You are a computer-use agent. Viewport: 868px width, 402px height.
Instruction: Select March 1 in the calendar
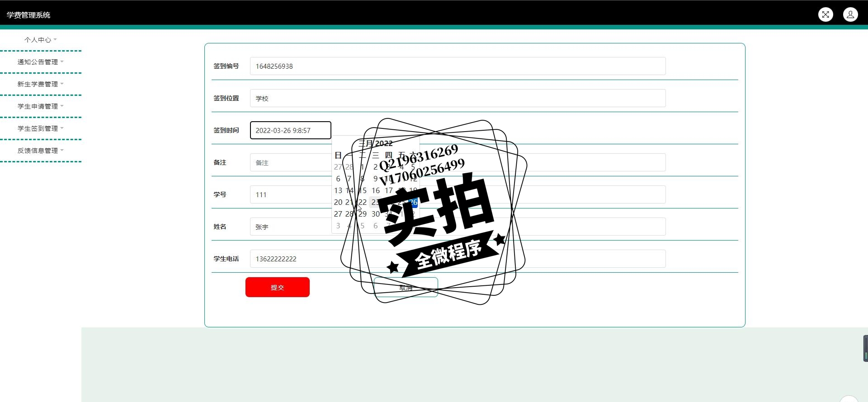(363, 167)
